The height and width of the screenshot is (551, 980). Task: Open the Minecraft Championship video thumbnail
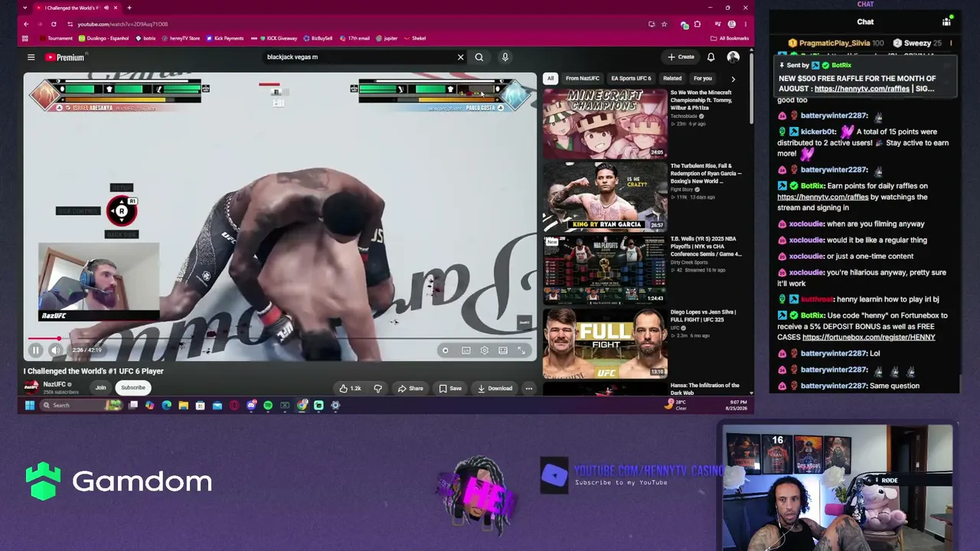[605, 123]
